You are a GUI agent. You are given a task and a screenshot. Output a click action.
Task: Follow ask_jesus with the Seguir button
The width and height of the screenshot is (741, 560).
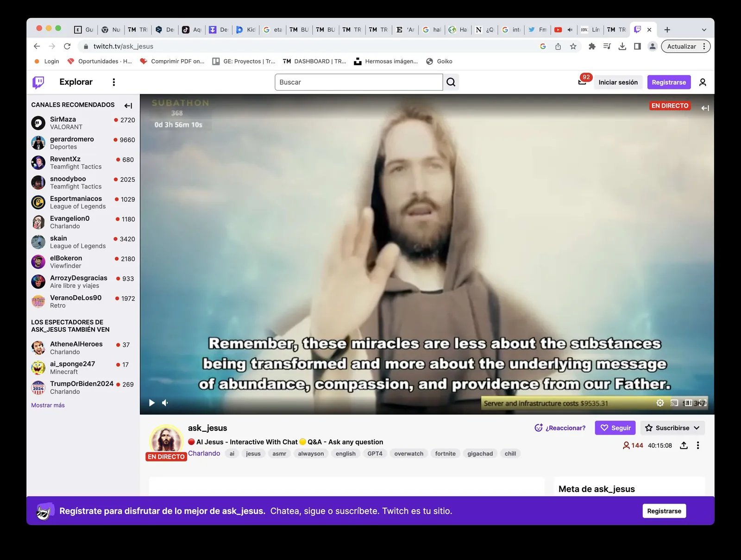point(615,428)
